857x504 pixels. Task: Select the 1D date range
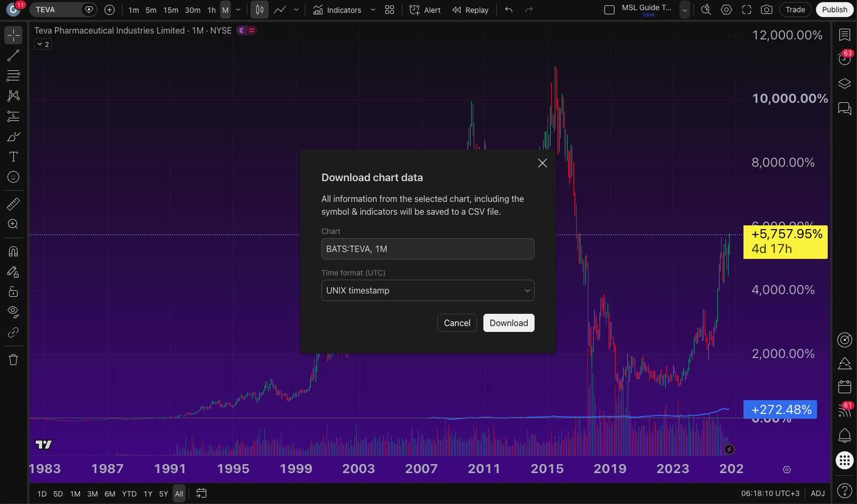(42, 494)
